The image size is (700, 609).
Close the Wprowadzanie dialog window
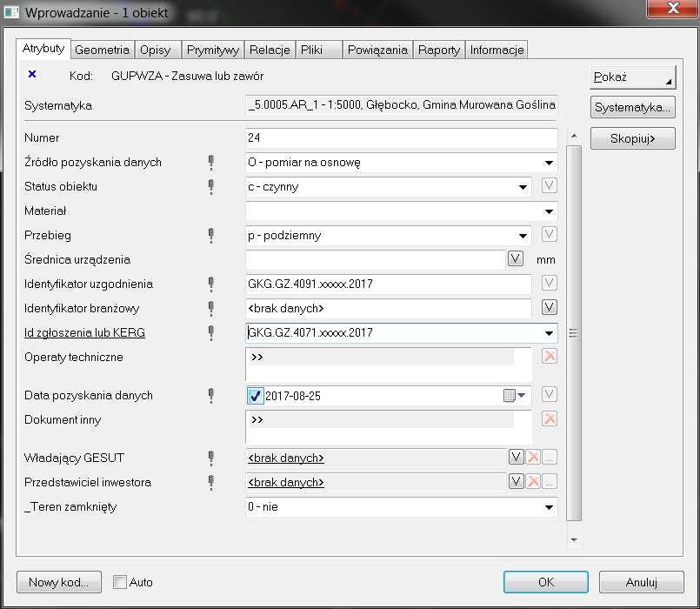pos(673,8)
